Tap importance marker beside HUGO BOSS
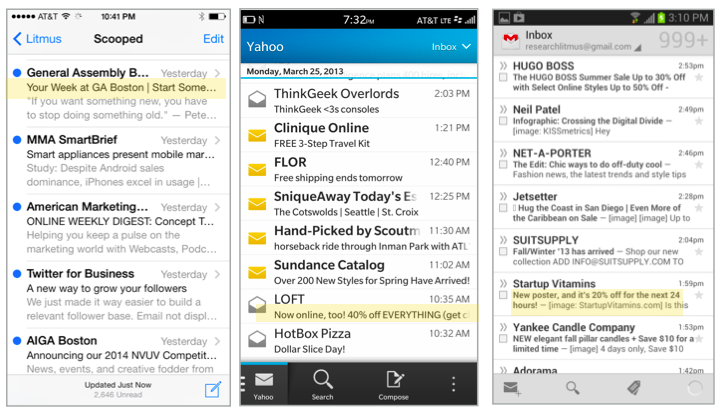 pos(504,66)
